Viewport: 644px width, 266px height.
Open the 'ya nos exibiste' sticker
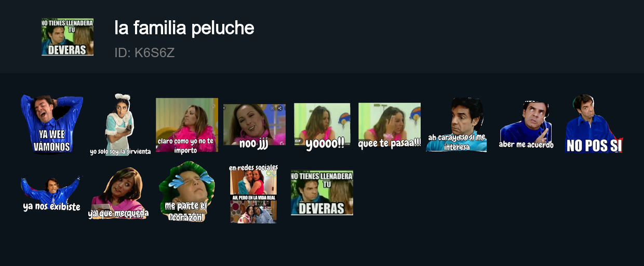[52, 193]
